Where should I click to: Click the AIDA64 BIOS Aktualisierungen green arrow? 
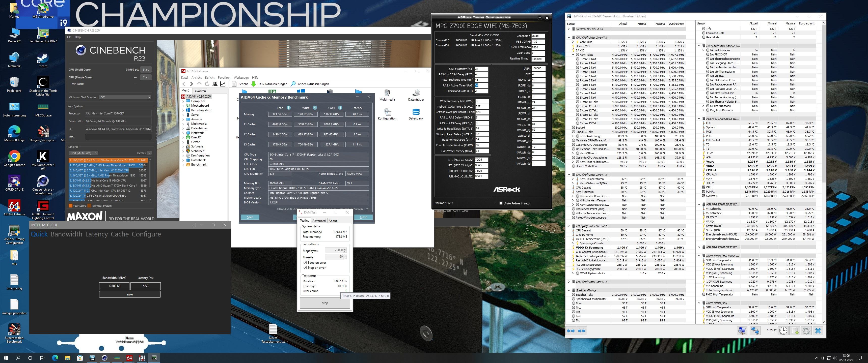coord(253,84)
